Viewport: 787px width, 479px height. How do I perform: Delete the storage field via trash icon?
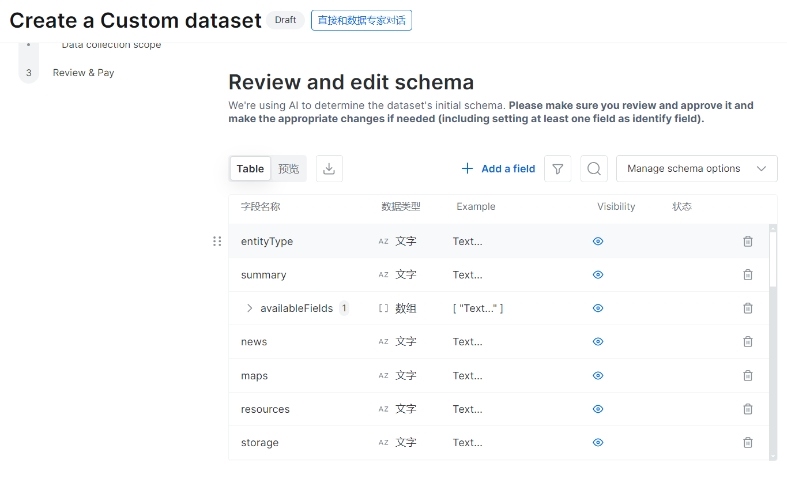tap(748, 443)
